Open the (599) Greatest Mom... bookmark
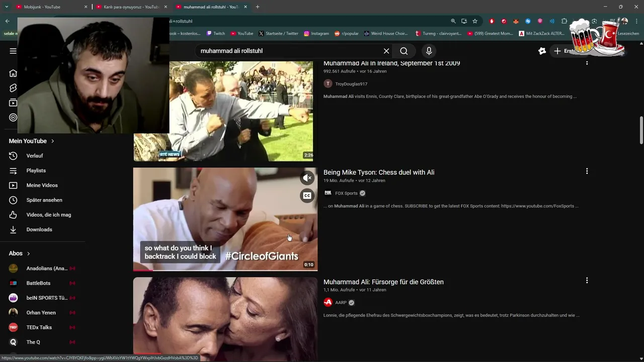Screen dimensions: 644x362 coord(490,34)
